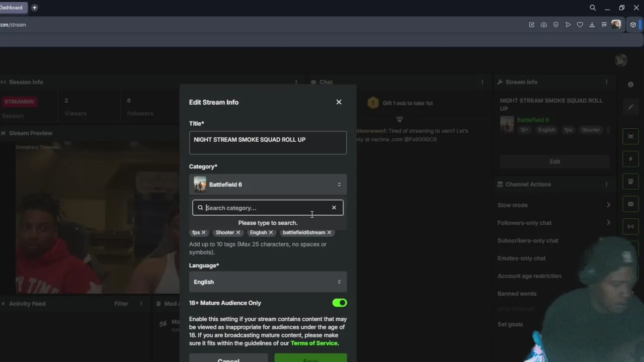Click the browser snapshot camera icon
The height and width of the screenshot is (362, 644).
pos(544,25)
